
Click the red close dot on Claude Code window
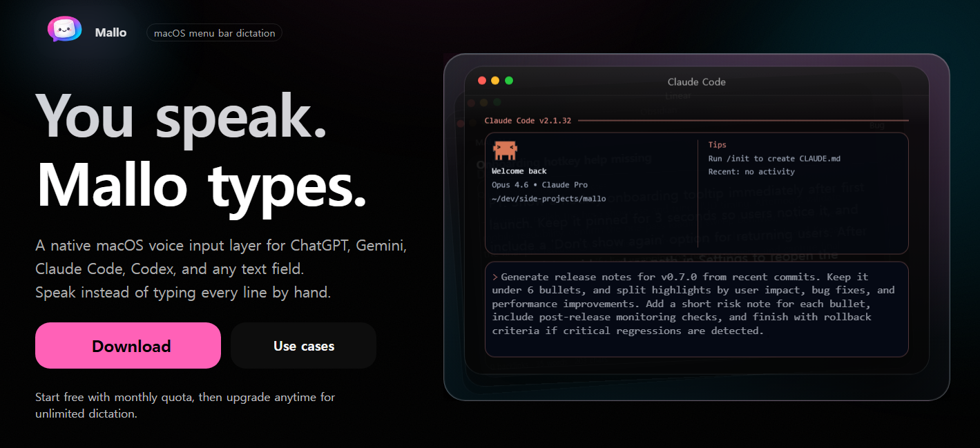(x=482, y=81)
